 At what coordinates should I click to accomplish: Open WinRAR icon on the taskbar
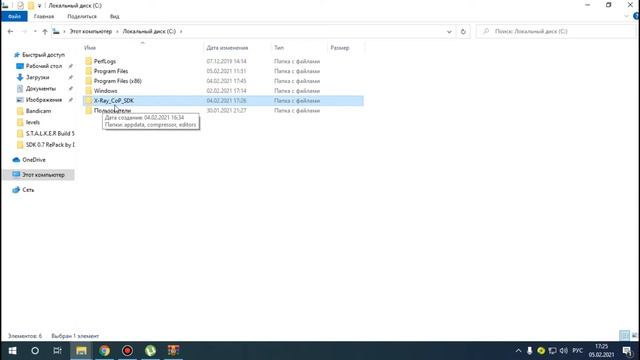pos(173,351)
